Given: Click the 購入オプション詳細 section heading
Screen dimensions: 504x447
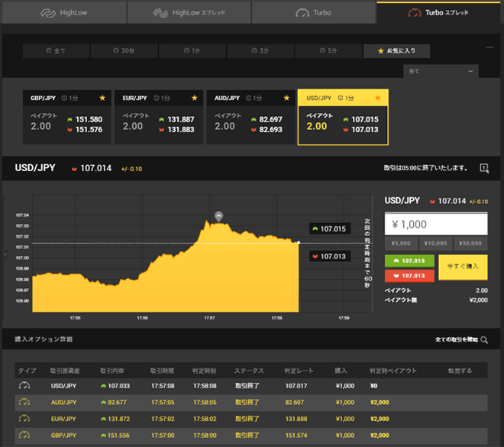Looking at the screenshot, I should (44, 339).
